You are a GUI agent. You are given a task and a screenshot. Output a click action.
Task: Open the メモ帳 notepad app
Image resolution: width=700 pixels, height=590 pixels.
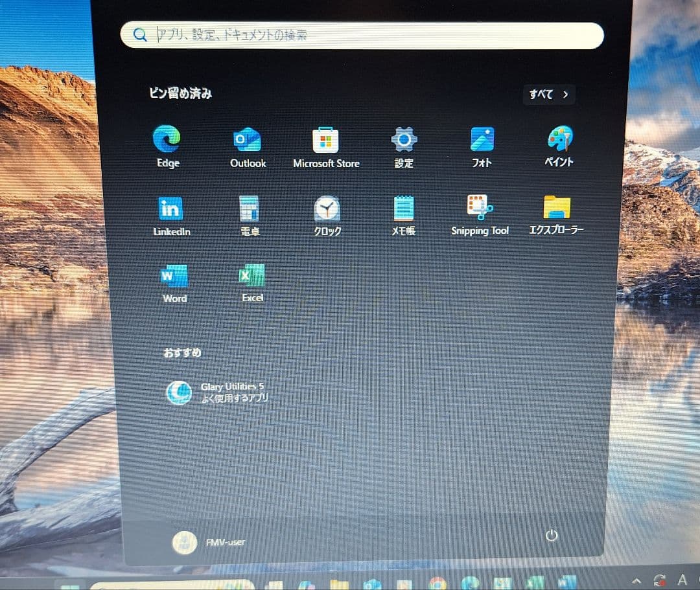point(404,216)
